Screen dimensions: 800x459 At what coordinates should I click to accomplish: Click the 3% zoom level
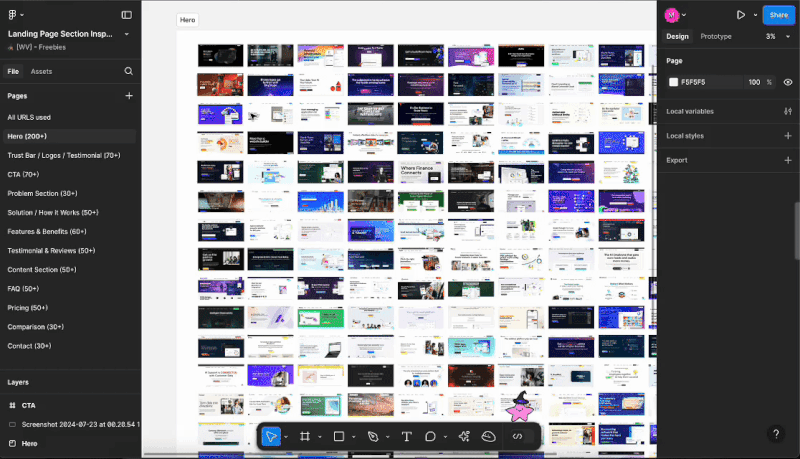coord(770,37)
